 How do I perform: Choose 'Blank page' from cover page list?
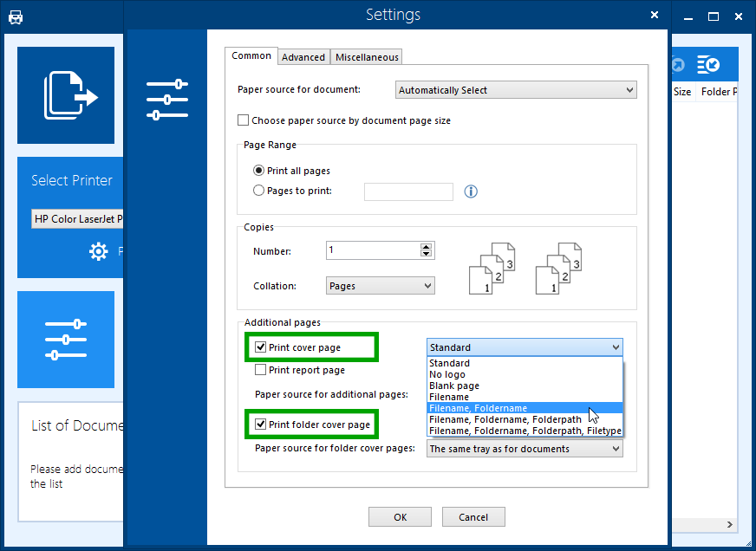[x=454, y=386]
